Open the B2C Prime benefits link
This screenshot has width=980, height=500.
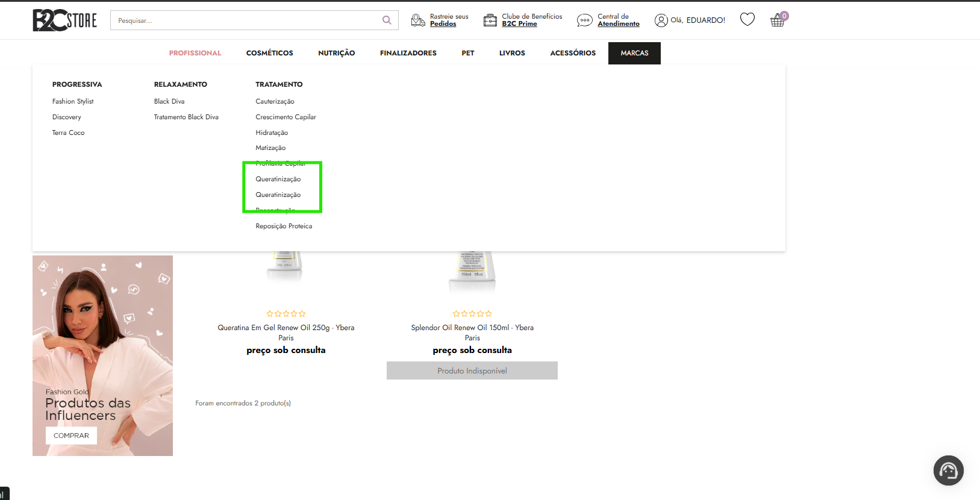(519, 24)
